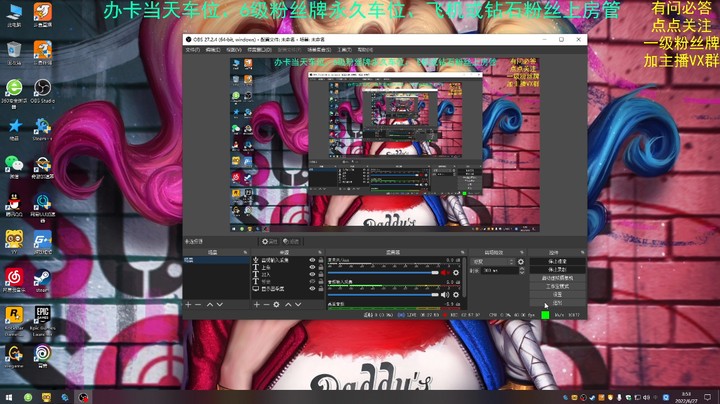Open the 场景集合(S) menu
The height and width of the screenshot is (404, 720).
(x=319, y=50)
